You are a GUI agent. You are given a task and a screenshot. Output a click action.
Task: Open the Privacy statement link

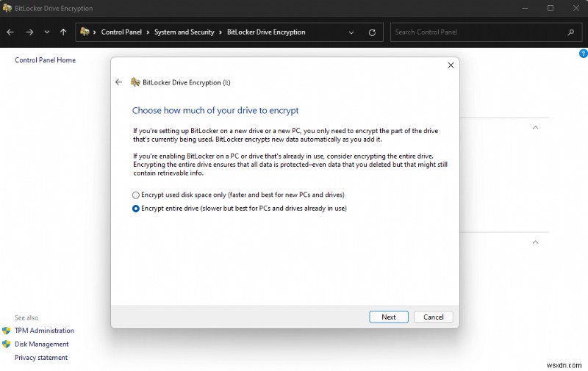click(x=41, y=358)
